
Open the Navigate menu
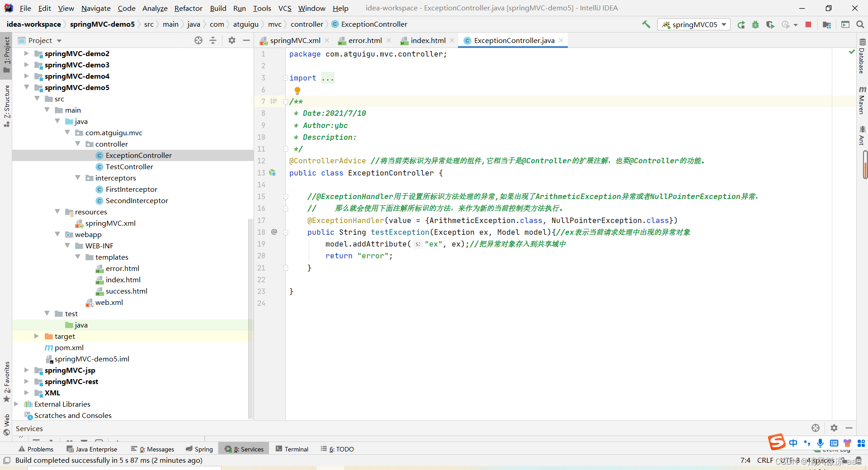96,8
